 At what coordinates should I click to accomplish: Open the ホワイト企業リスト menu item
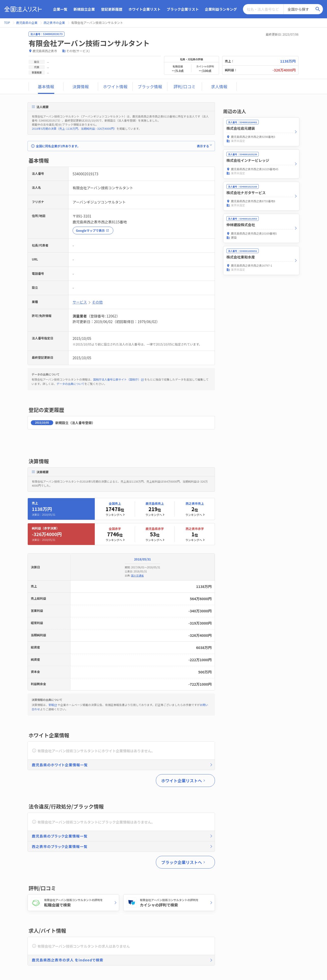coord(144,9)
